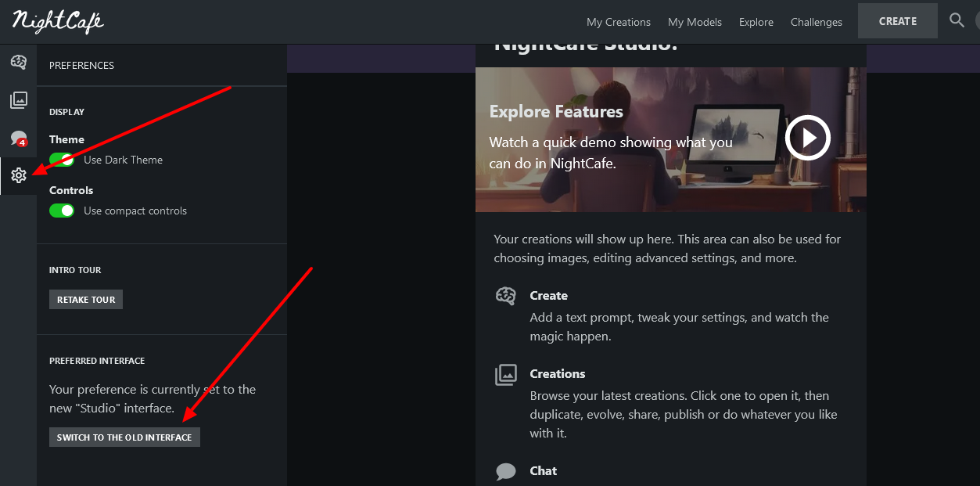The width and height of the screenshot is (980, 486).
Task: Open the Create brain icon in sidebar
Action: (18, 63)
